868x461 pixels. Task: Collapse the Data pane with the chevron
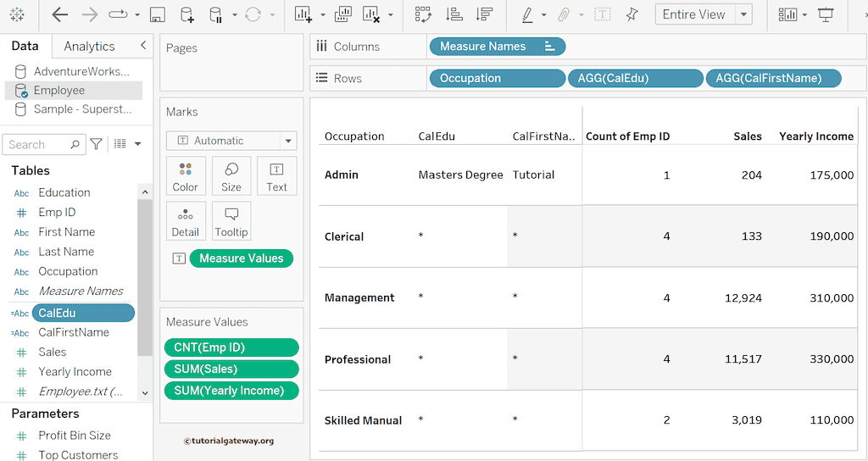click(x=143, y=46)
